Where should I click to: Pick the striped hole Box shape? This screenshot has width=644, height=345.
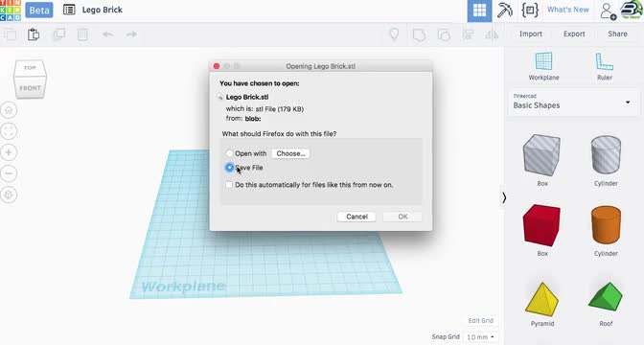point(542,156)
